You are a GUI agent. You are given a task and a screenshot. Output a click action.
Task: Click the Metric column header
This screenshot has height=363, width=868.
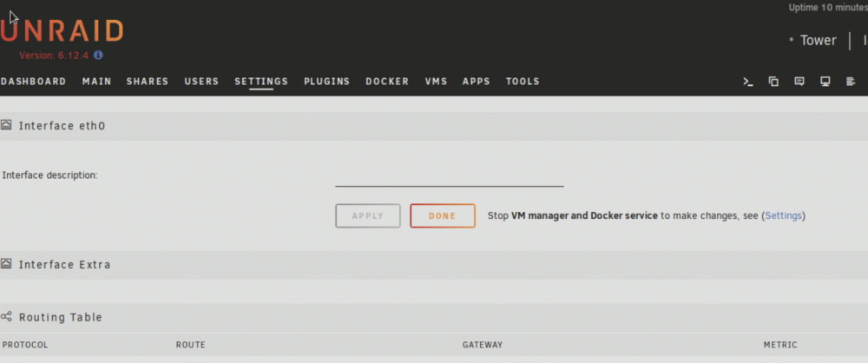tap(780, 345)
